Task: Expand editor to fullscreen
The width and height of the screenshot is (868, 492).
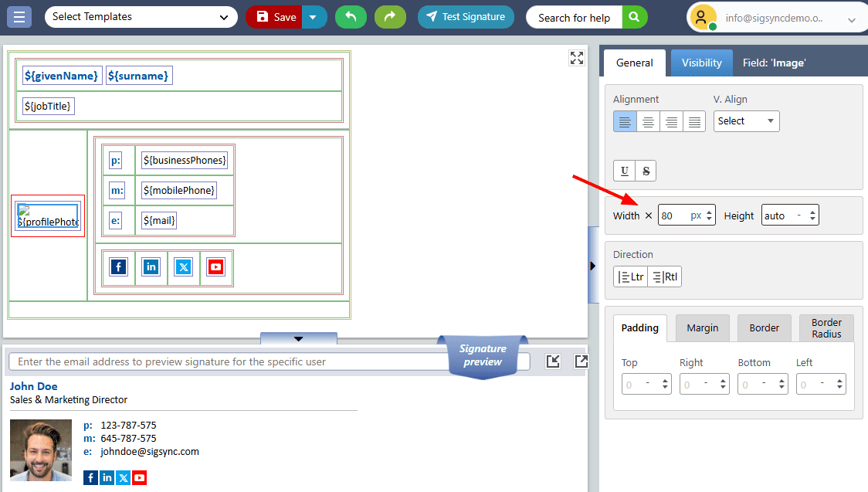Action: coord(576,58)
